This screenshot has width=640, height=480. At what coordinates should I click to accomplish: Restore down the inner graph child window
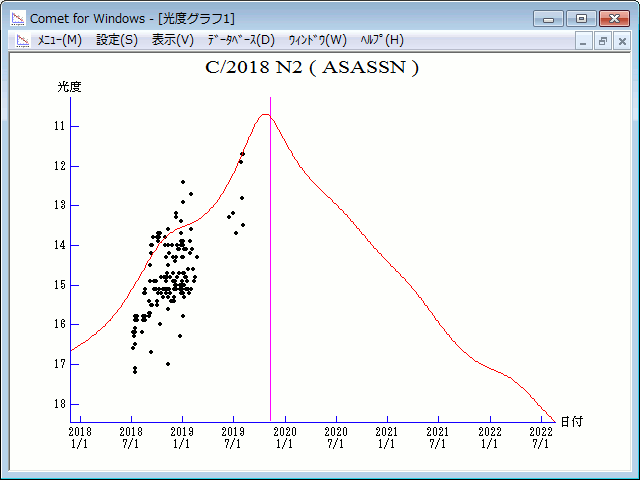(603, 41)
